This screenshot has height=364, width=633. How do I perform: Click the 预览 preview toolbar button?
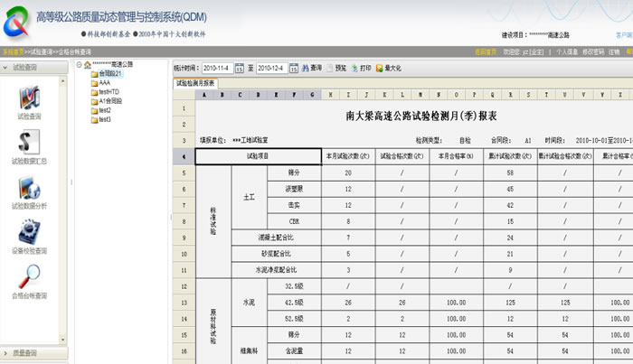pyautogui.click(x=335, y=68)
